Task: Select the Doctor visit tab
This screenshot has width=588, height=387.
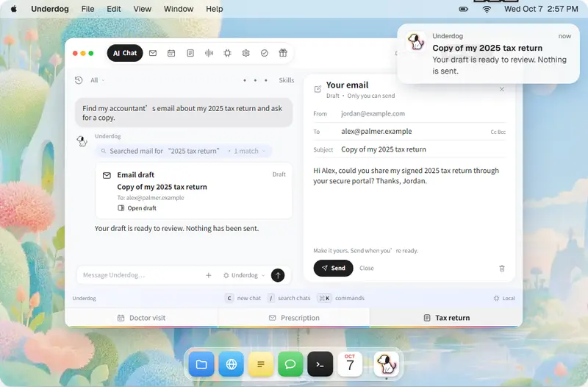Action: (x=141, y=318)
